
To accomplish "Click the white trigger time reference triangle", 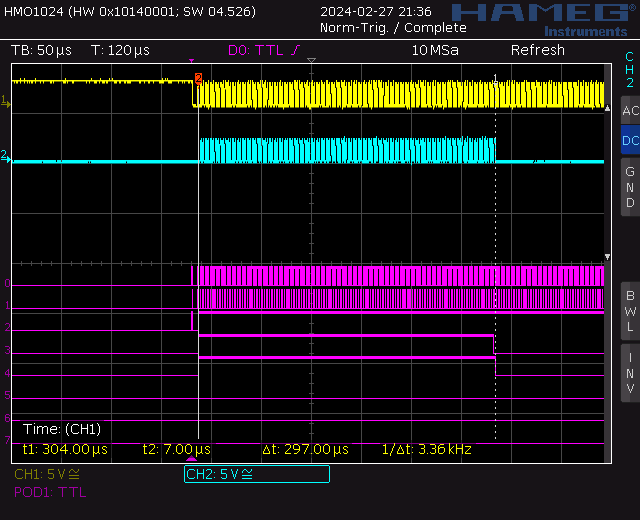I will click(x=311, y=63).
